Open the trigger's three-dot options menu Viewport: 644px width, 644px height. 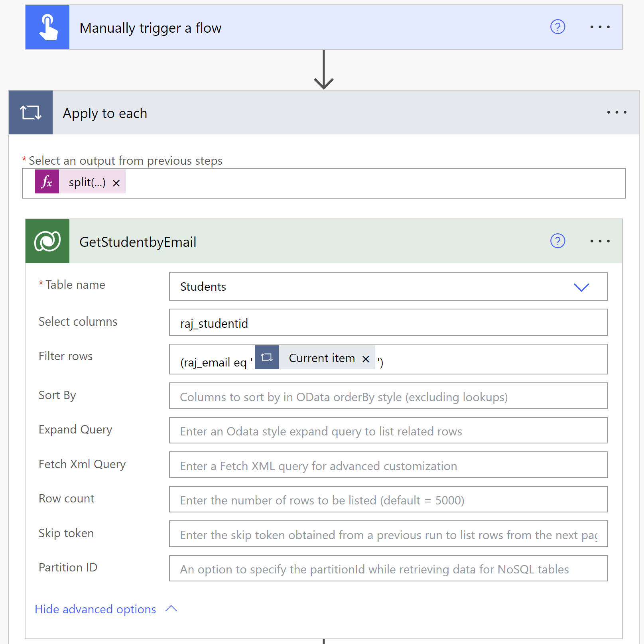click(x=600, y=27)
